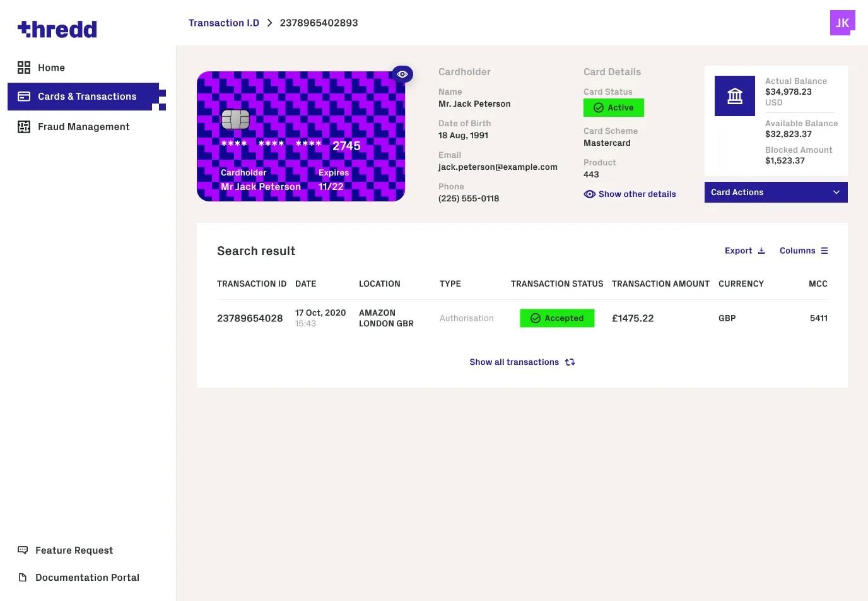Click the refresh icon next to Show all transactions

pos(570,362)
